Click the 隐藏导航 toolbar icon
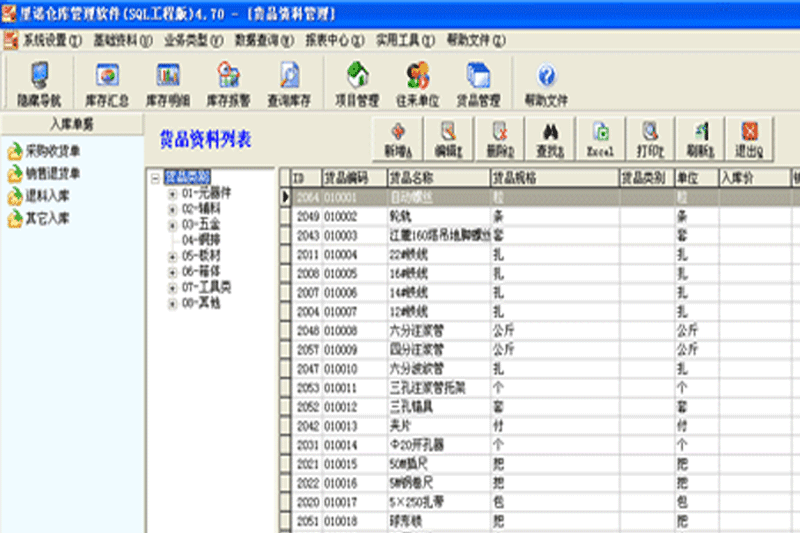The width and height of the screenshot is (800, 533). click(x=39, y=75)
